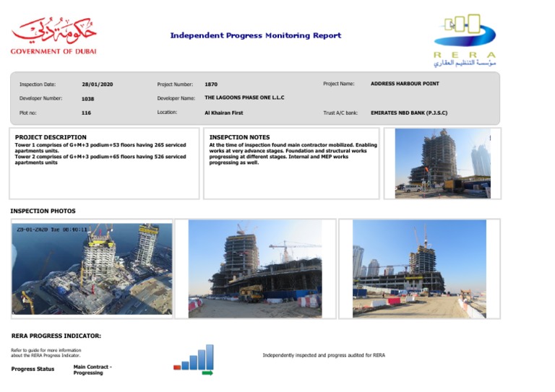Click the aerial photo timestamp '28-01-2020 Tue 08:40:11'
The width and height of the screenshot is (555, 392).
coord(52,230)
